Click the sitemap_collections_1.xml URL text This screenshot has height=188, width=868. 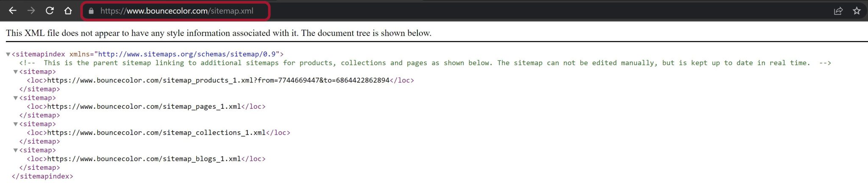point(156,133)
